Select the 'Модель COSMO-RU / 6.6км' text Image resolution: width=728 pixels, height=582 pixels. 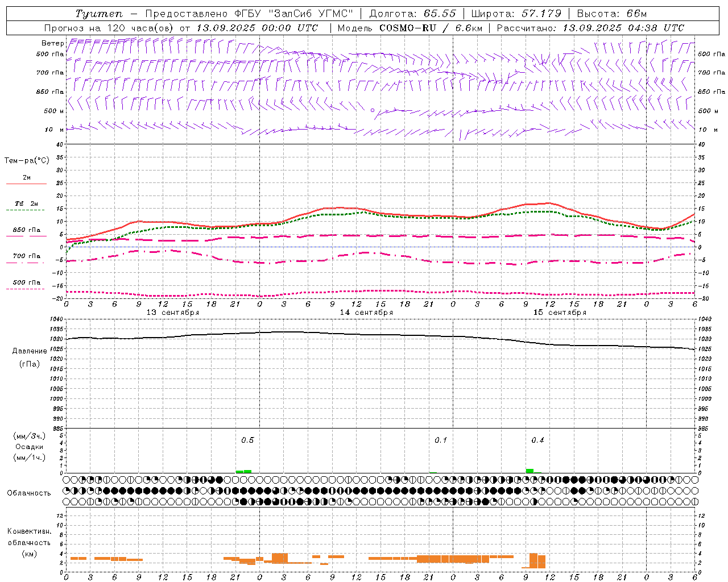click(410, 28)
